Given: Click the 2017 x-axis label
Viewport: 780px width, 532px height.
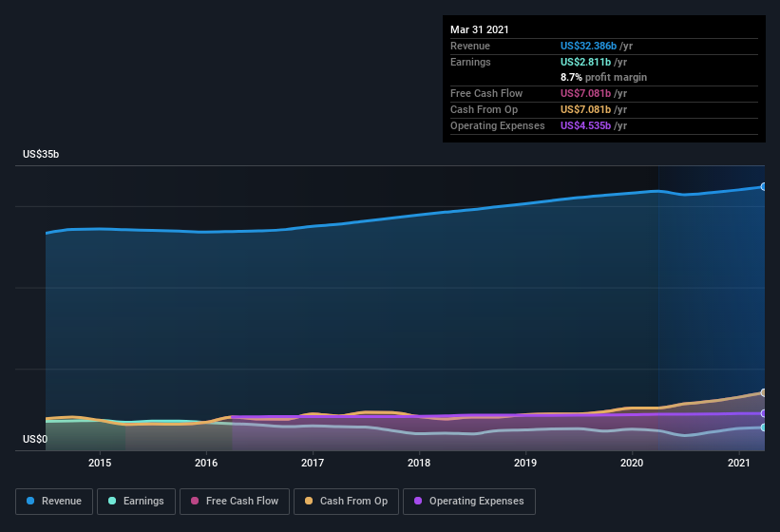Looking at the screenshot, I should click(313, 463).
